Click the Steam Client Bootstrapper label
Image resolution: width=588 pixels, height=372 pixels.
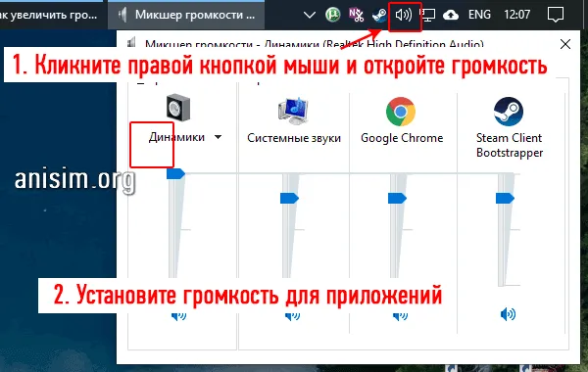tap(510, 145)
